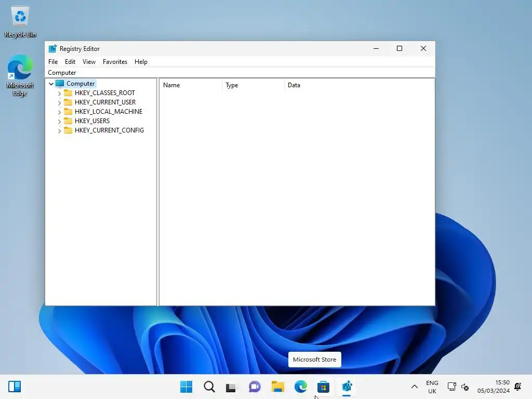Expand HKEY_CURRENT_CONFIG key
The height and width of the screenshot is (399, 532).
click(x=59, y=130)
